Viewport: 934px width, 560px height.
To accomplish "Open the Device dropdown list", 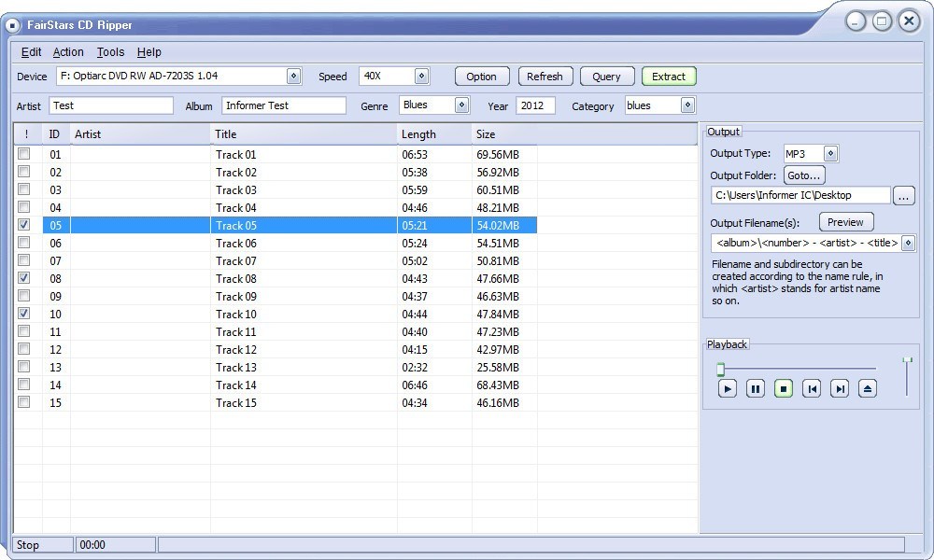I will coord(293,77).
